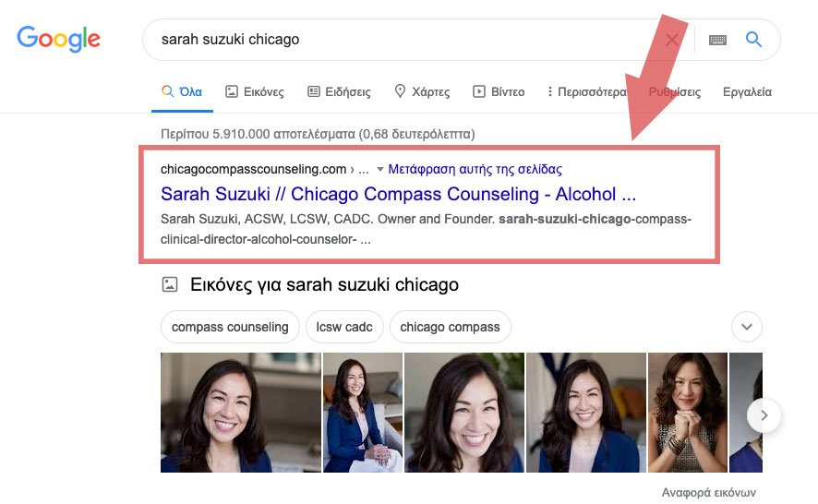Click Αναφορά εικόνων link
Image resolution: width=818 pixels, height=504 pixels.
(708, 492)
